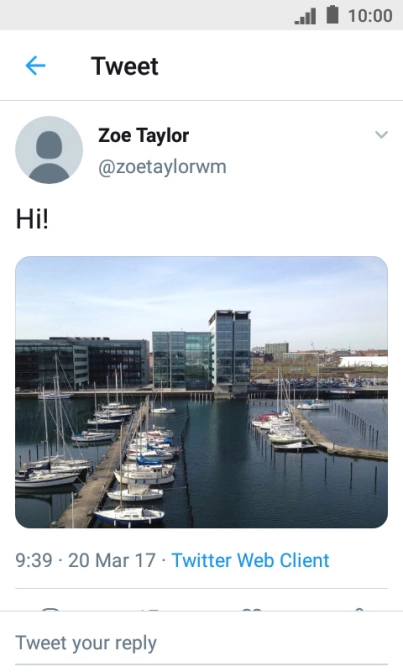Tap the partially hidden reply bubble icon
The height and width of the screenshot is (672, 403).
tap(51, 609)
